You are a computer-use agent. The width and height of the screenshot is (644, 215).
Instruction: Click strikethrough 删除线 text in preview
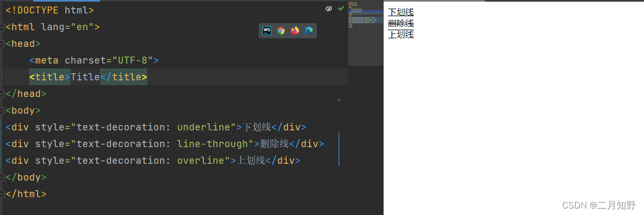click(x=400, y=23)
